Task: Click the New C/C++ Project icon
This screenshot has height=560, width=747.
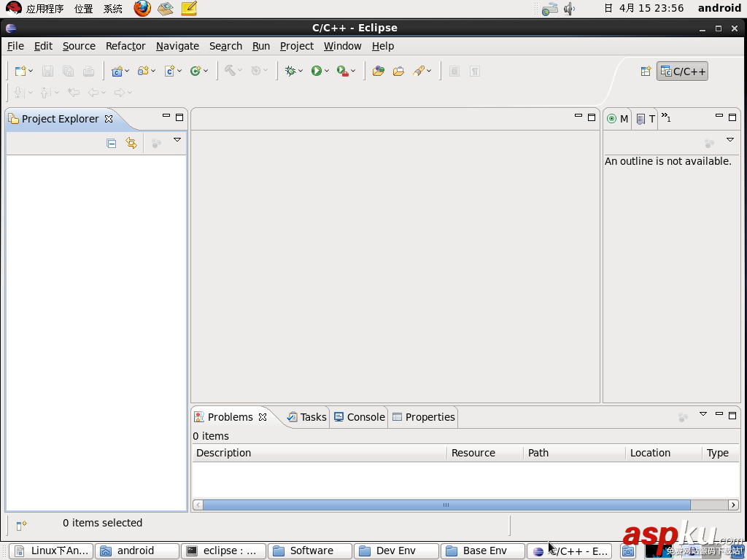Action: coord(117,71)
